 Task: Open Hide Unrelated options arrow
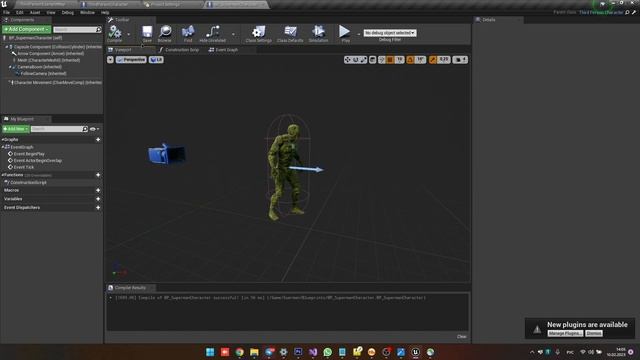pyautogui.click(x=233, y=34)
